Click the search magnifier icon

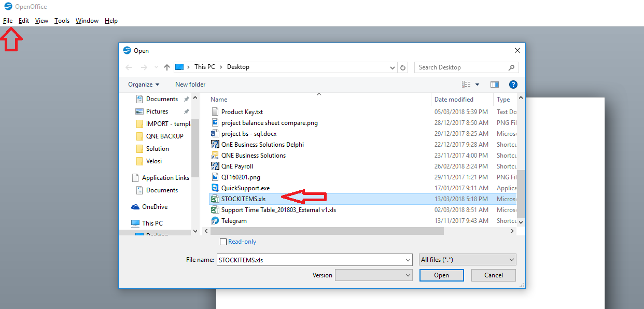pyautogui.click(x=512, y=67)
